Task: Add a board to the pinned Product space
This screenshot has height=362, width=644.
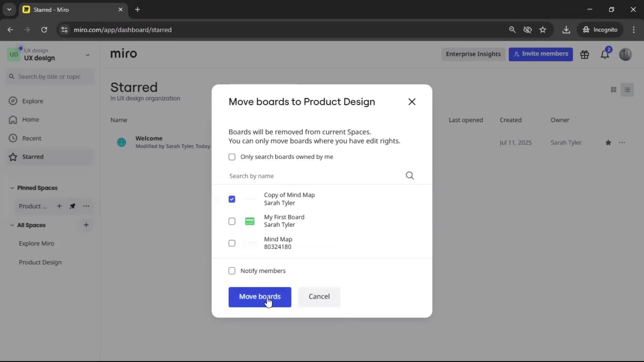Action: 59,206
